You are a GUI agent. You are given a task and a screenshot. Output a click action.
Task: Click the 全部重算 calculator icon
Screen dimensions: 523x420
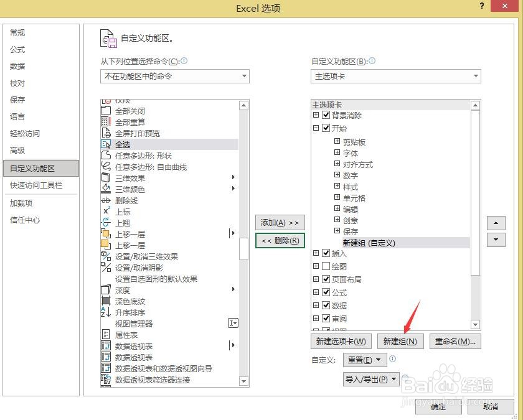106,122
